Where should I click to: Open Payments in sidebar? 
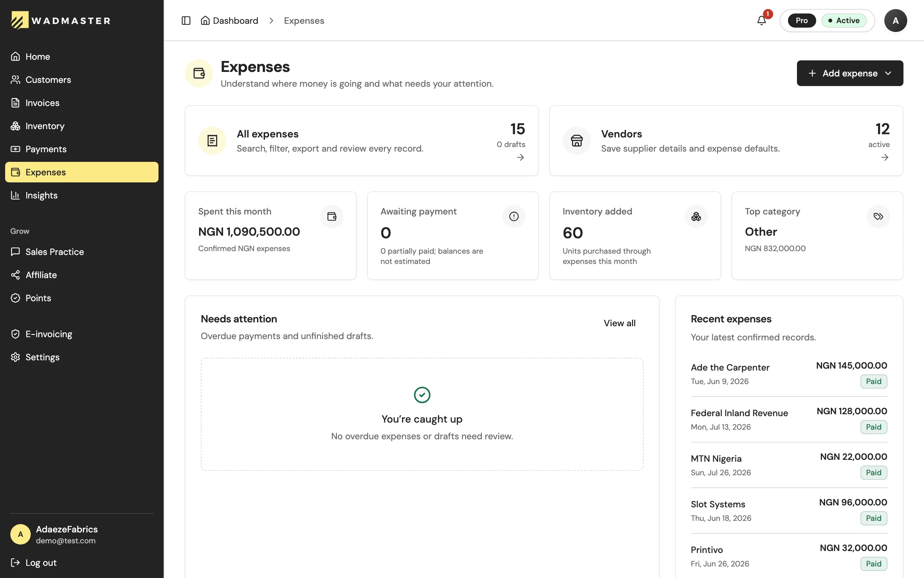point(82,149)
